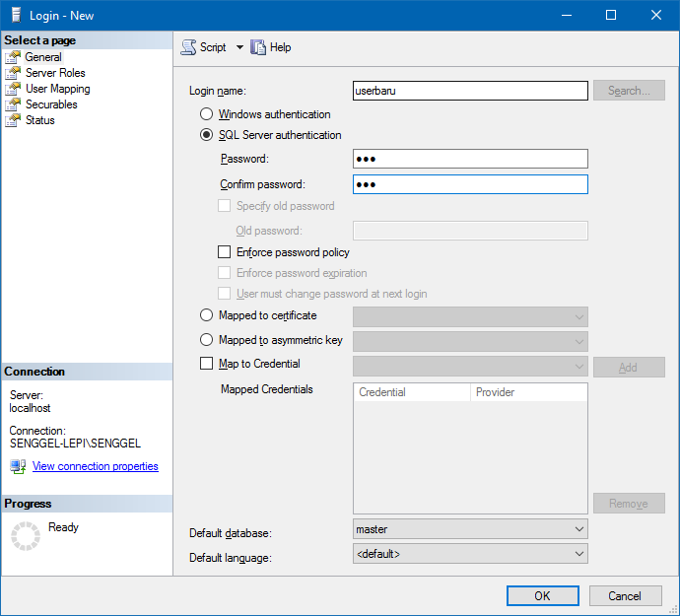Open the Server Roles page
Image resolution: width=680 pixels, height=616 pixels.
tap(55, 73)
